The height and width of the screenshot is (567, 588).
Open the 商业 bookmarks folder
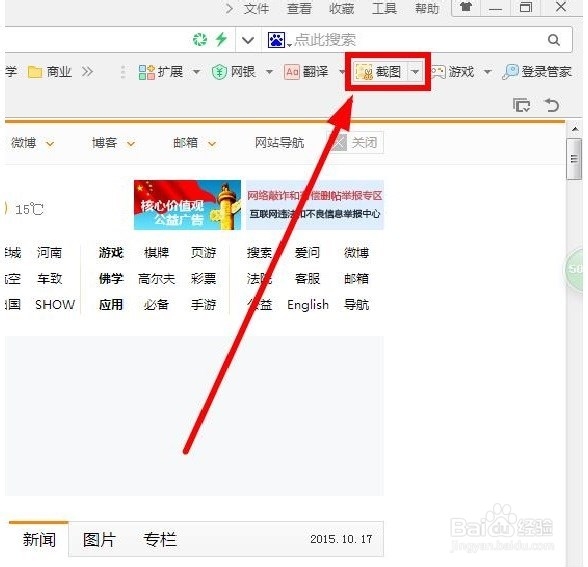50,72
